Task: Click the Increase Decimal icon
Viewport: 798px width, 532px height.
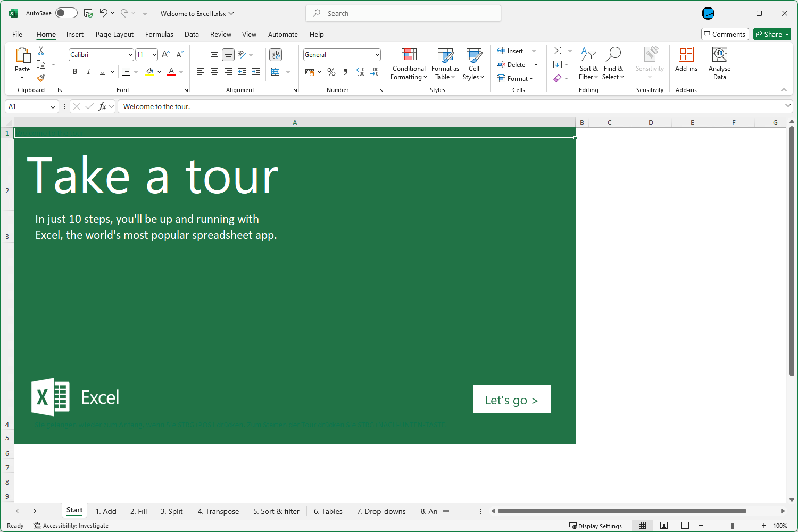Action: click(x=360, y=72)
